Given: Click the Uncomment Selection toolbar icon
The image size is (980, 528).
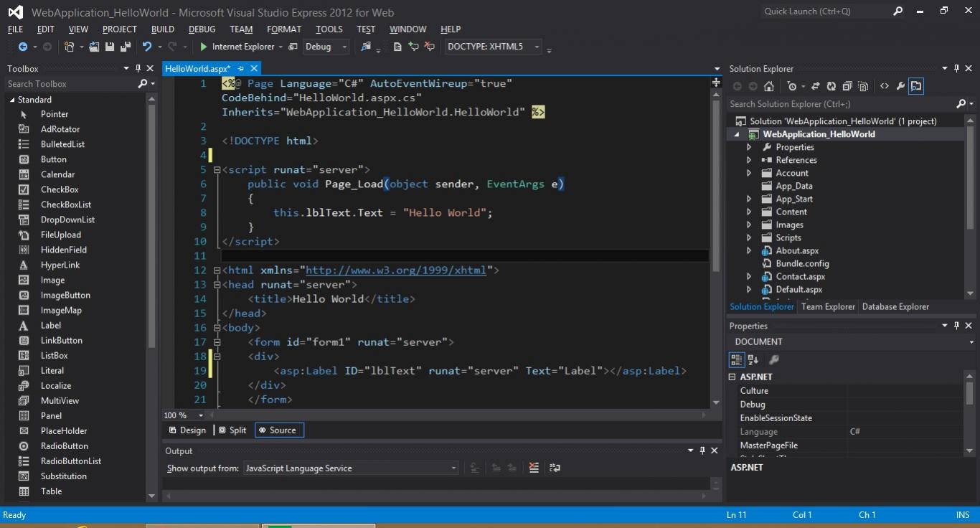Looking at the screenshot, I should click(x=430, y=47).
